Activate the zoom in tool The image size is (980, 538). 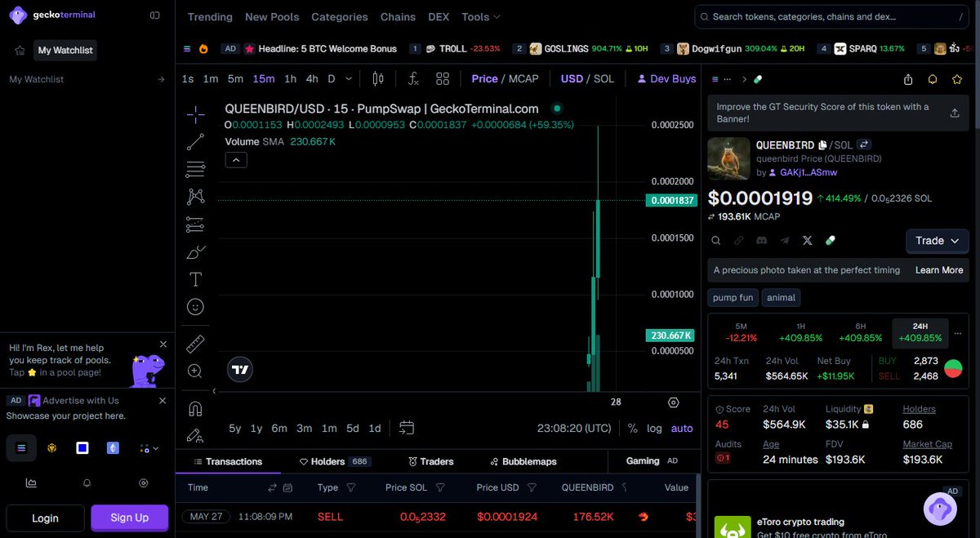click(195, 371)
